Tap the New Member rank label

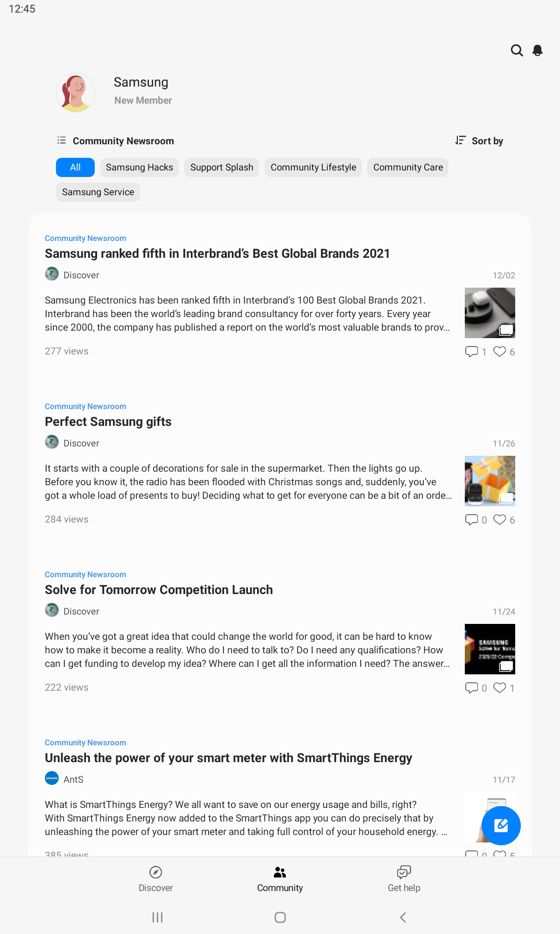[143, 100]
